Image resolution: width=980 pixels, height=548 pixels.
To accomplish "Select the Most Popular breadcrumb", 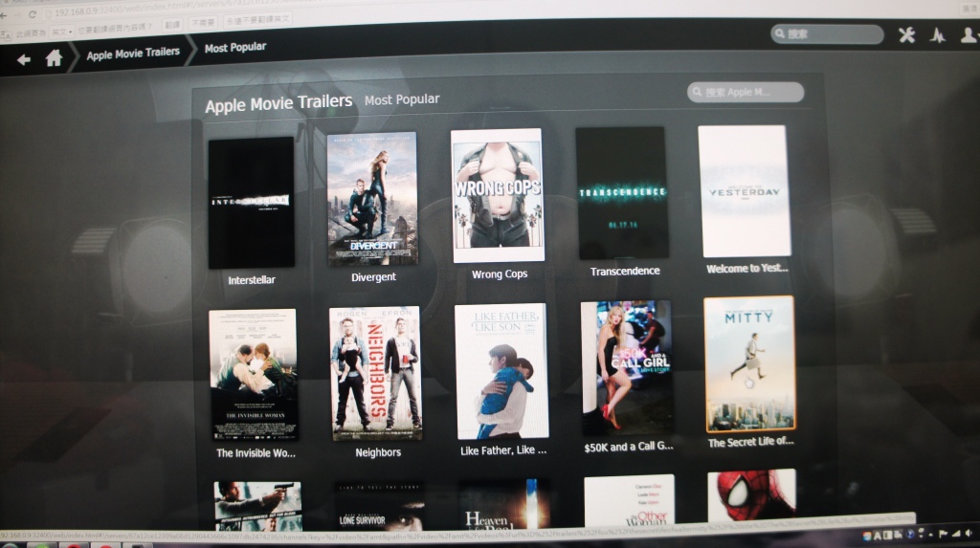I will (x=235, y=48).
